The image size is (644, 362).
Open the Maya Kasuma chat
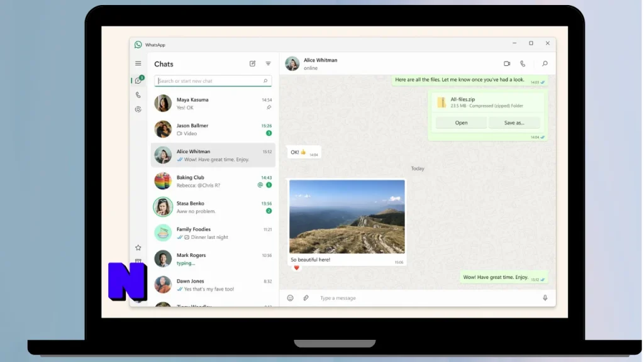213,104
